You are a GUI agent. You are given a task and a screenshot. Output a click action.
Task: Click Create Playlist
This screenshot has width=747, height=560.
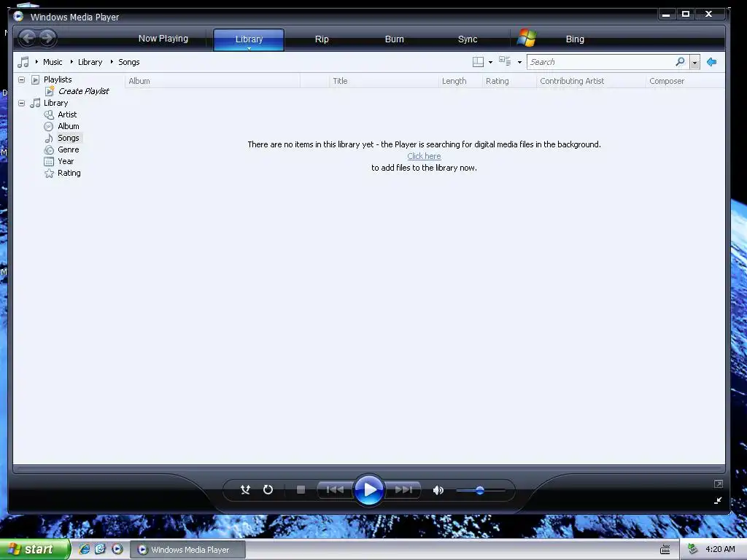[83, 91]
